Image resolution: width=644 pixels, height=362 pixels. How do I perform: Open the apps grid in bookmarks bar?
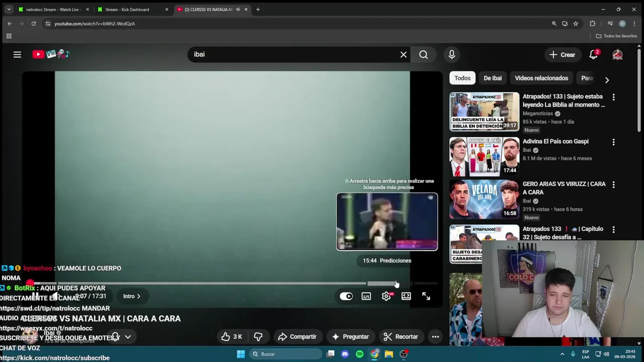9,36
